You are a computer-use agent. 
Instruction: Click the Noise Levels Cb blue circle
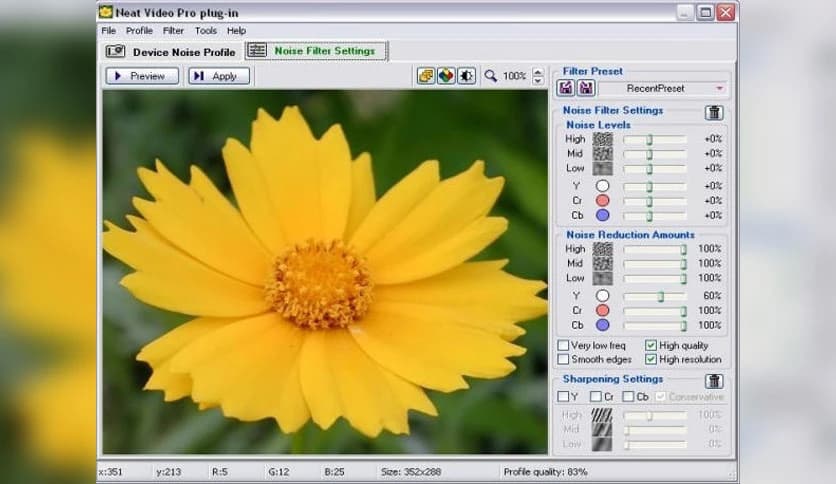[x=602, y=216]
